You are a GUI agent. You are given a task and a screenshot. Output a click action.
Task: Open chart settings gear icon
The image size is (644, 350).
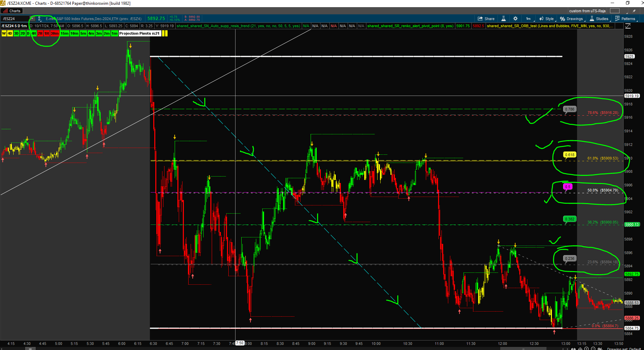tap(516, 19)
